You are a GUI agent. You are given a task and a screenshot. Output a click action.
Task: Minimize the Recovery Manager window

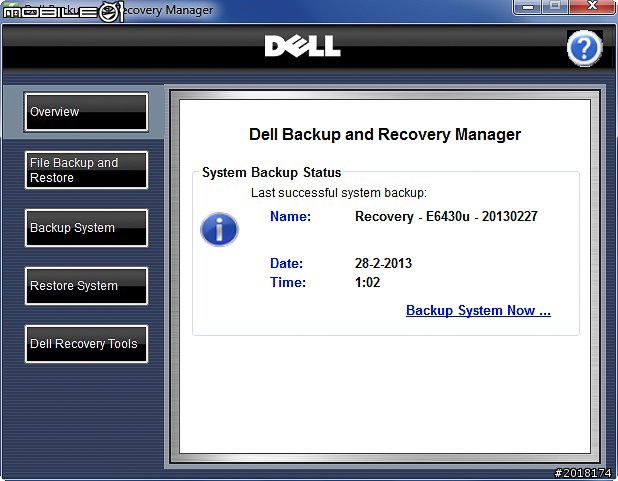tap(528, 6)
